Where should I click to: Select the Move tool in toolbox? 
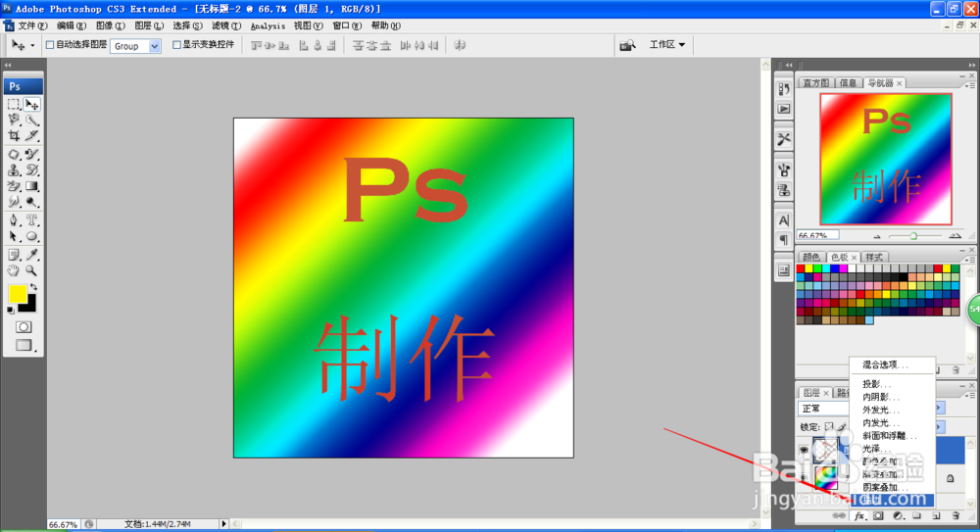click(x=32, y=105)
